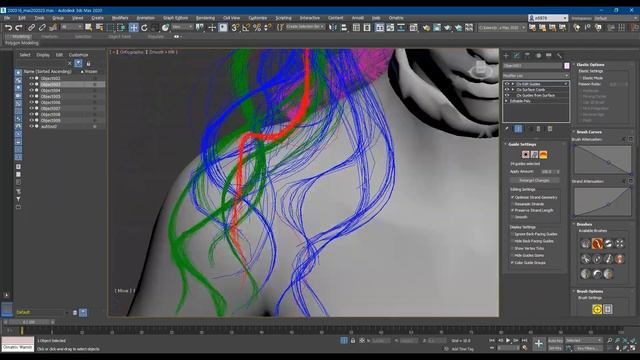The height and width of the screenshot is (360, 640).
Task: Enable Ignore Back-Facing Guides checkbox
Action: (513, 234)
